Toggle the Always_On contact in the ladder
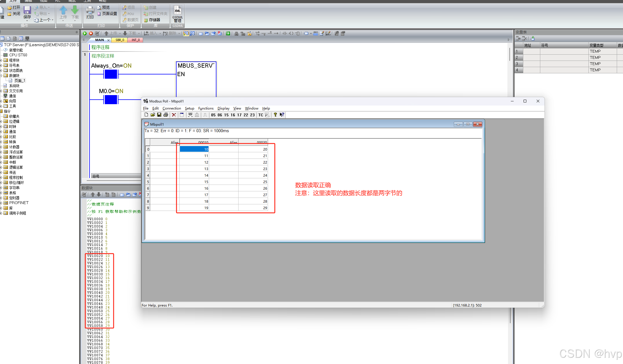623x364 pixels. coord(110,74)
